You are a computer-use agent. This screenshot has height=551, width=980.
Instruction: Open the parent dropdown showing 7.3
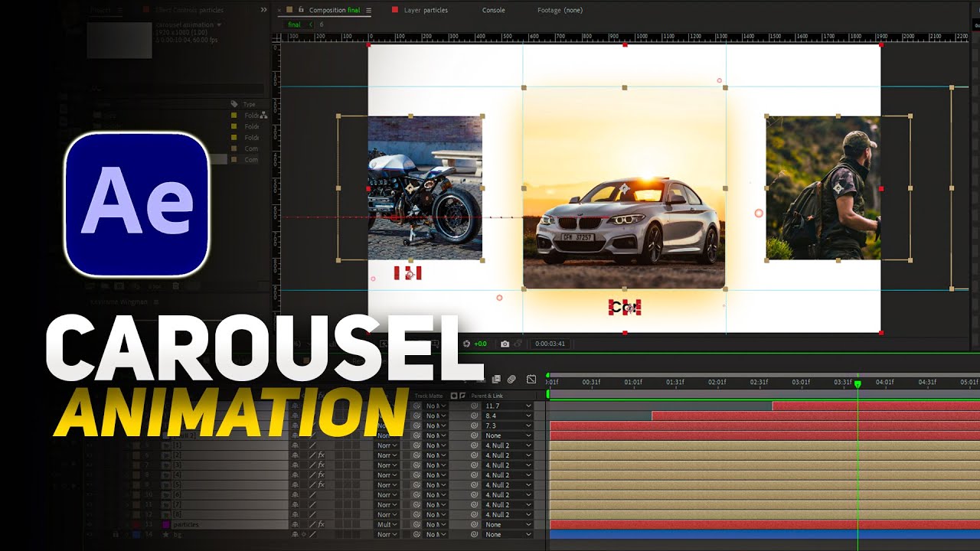click(x=508, y=425)
